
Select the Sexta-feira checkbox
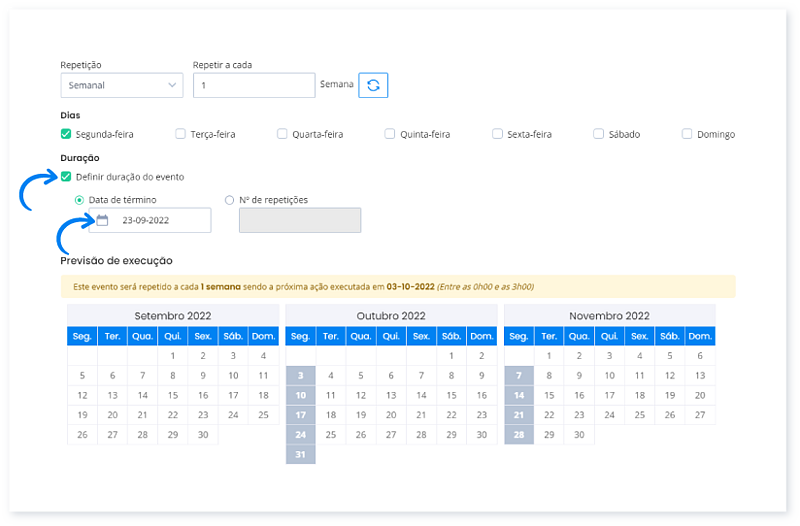click(497, 133)
